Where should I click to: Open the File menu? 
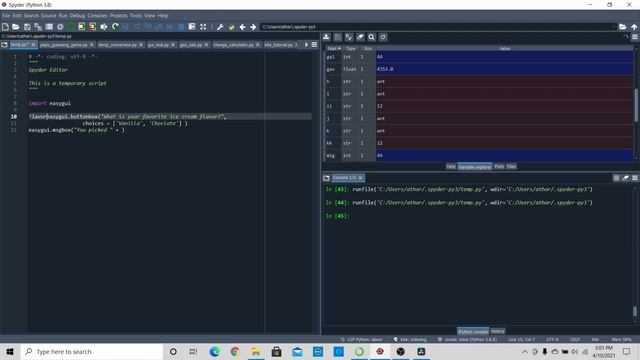6,16
